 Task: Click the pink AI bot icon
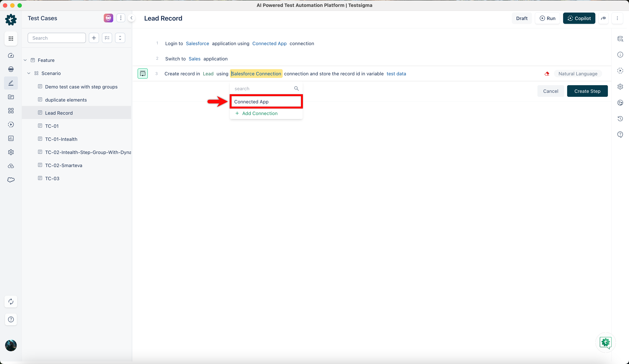pyautogui.click(x=108, y=18)
